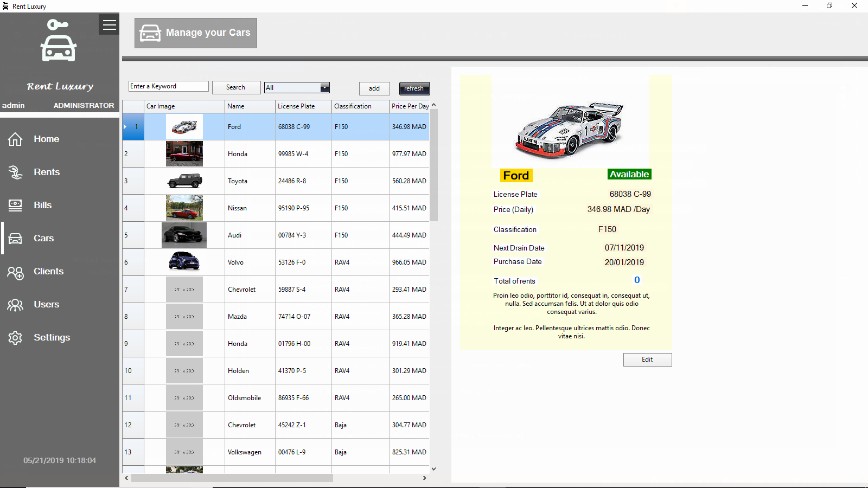Select the Holden name cell

pos(250,371)
